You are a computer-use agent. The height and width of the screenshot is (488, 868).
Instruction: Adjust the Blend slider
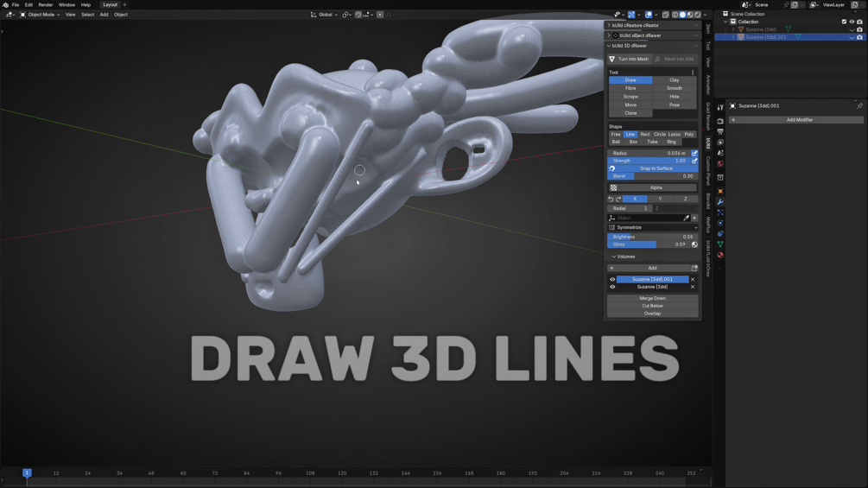click(x=653, y=176)
